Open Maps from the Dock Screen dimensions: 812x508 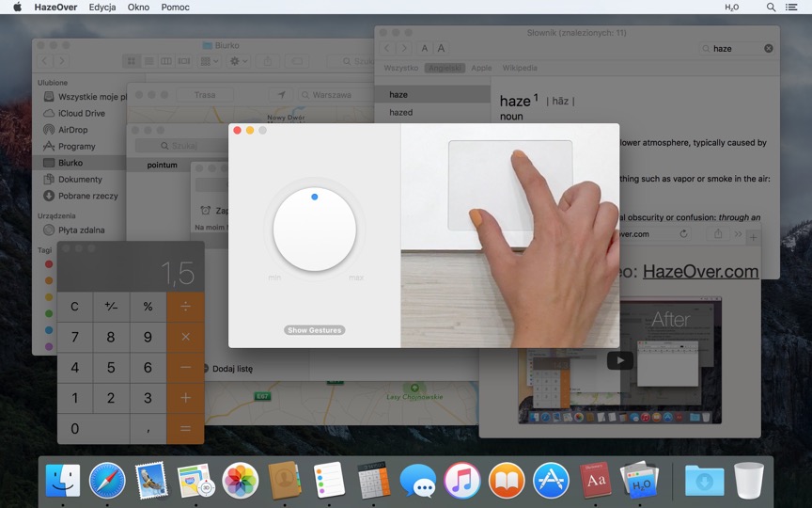coord(195,481)
